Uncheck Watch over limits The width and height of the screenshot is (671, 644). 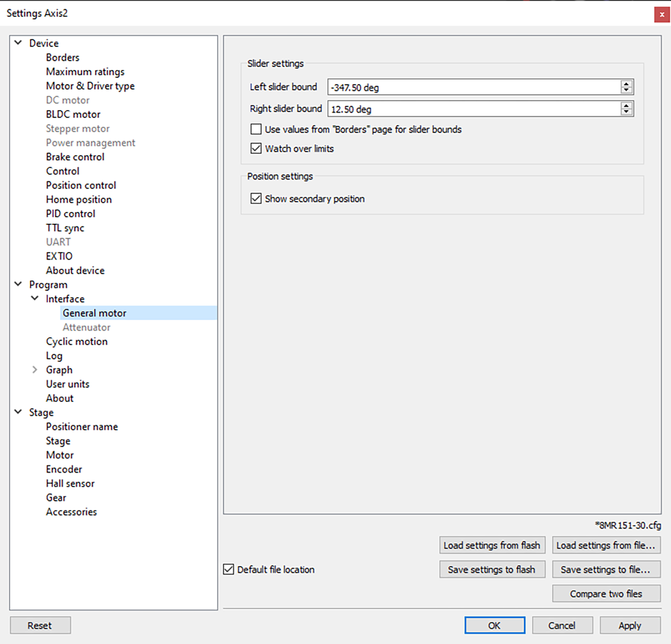(256, 149)
